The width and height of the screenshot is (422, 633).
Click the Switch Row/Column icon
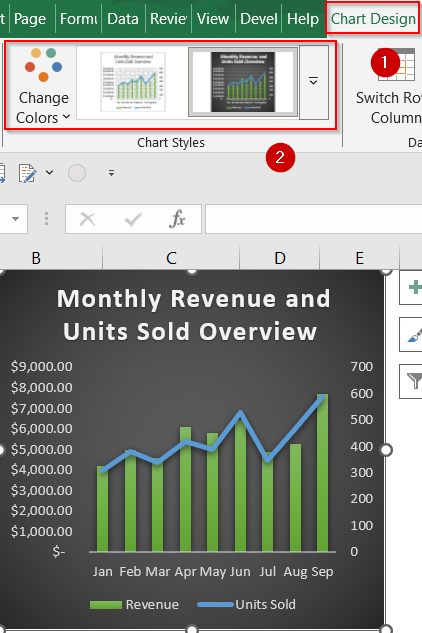(398, 64)
